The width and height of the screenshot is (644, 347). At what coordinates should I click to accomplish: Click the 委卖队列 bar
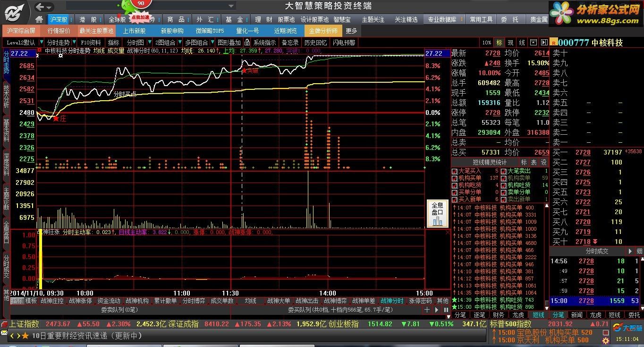tap(120, 310)
